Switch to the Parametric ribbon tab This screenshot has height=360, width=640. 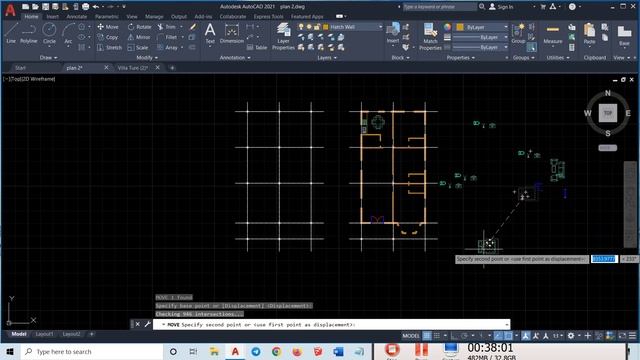click(107, 17)
